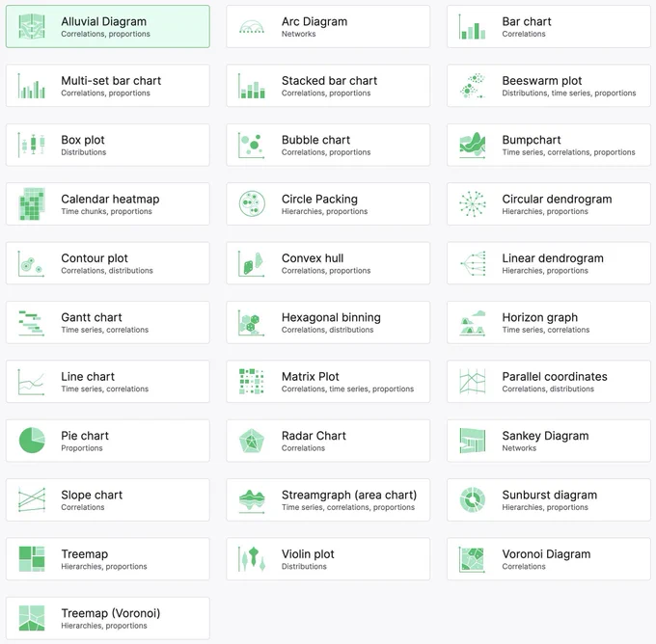Click the Line chart icon
Image resolution: width=656 pixels, height=644 pixels.
point(32,382)
